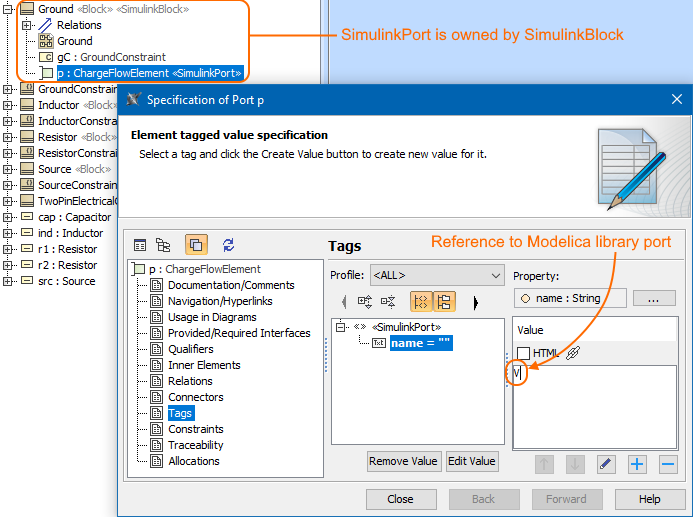Enable the HTML checkbox
693x517 pixels.
[x=524, y=353]
